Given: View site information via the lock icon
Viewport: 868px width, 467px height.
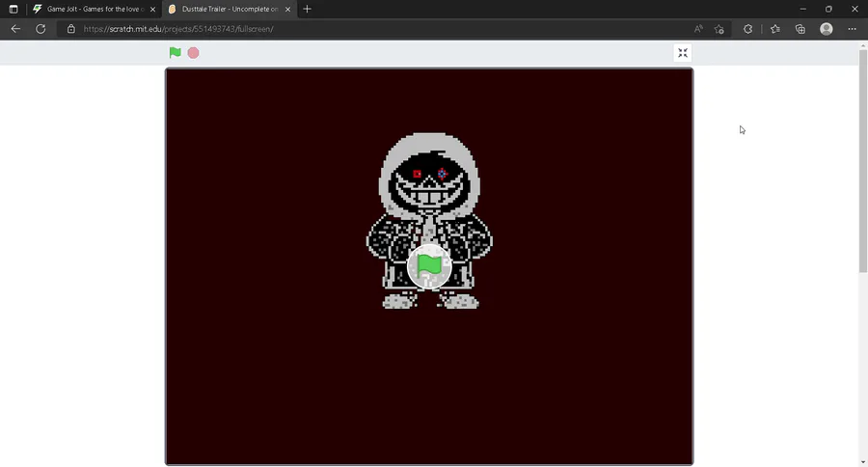Looking at the screenshot, I should click(70, 29).
